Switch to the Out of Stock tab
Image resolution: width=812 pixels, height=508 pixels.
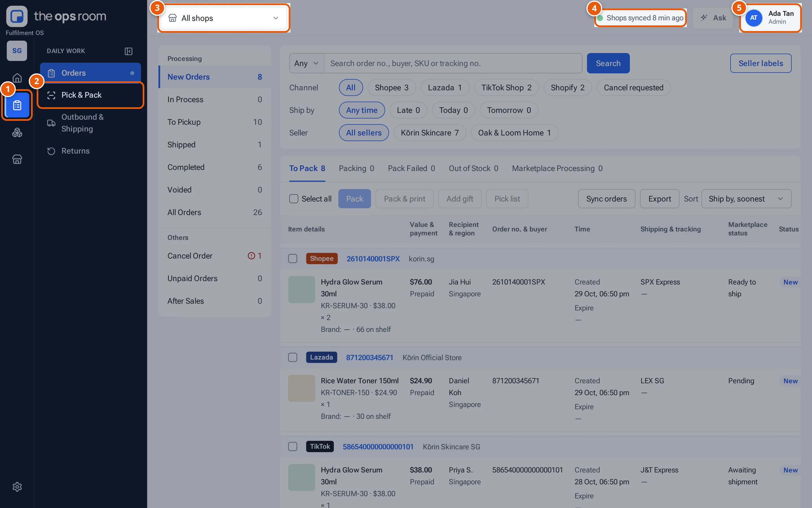(473, 168)
